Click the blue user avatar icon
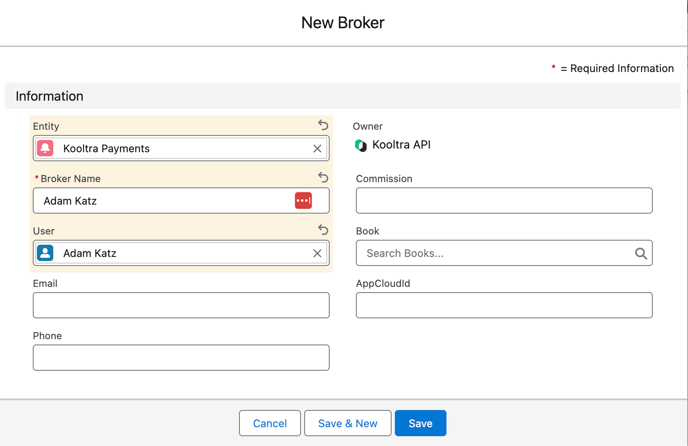The image size is (688, 446). [x=45, y=253]
